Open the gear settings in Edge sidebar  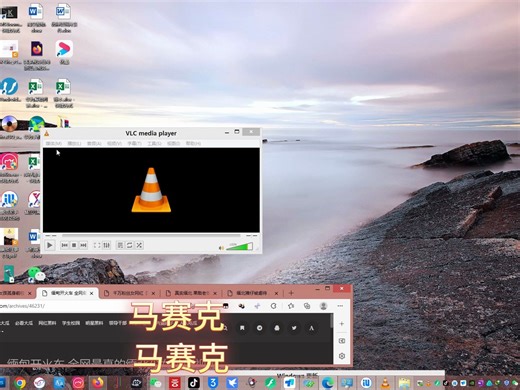pos(342,356)
